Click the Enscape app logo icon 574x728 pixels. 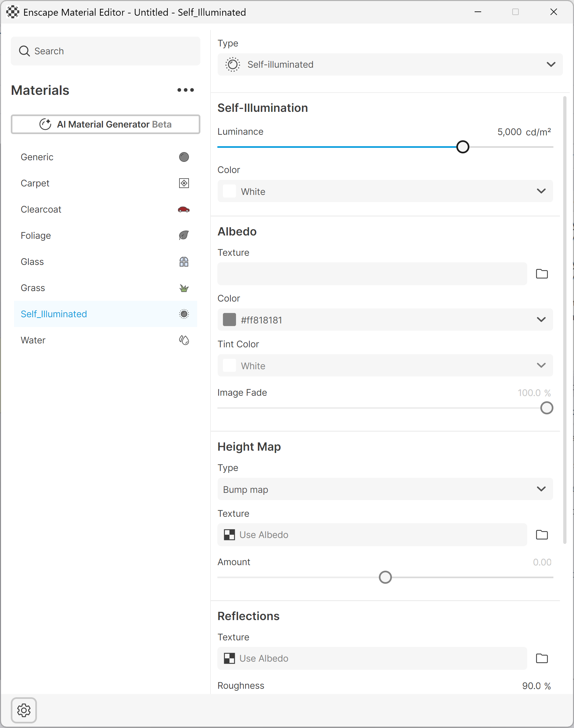(x=13, y=12)
